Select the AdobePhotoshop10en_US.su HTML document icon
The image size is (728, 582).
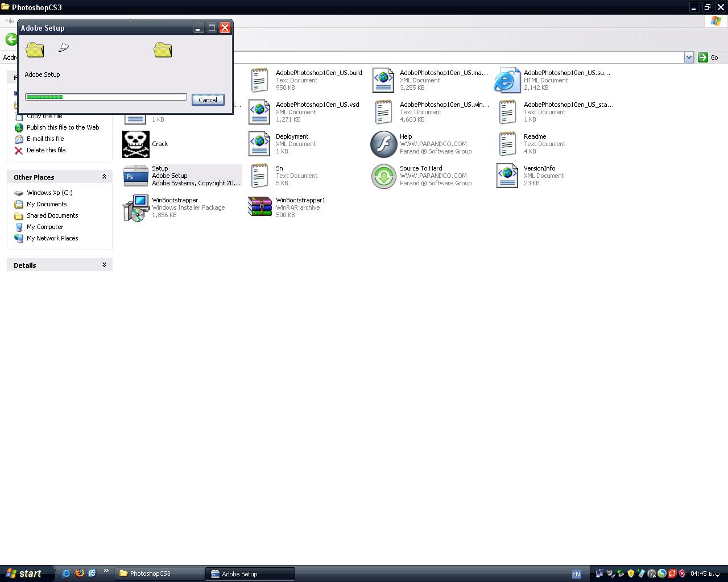pos(507,81)
